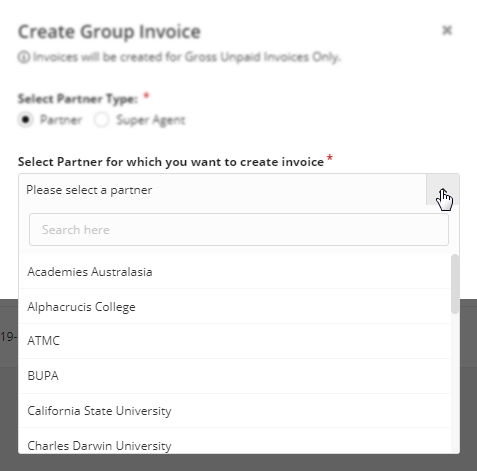The height and width of the screenshot is (471, 477).
Task: Select the Partner radio button
Action: pyautogui.click(x=25, y=120)
